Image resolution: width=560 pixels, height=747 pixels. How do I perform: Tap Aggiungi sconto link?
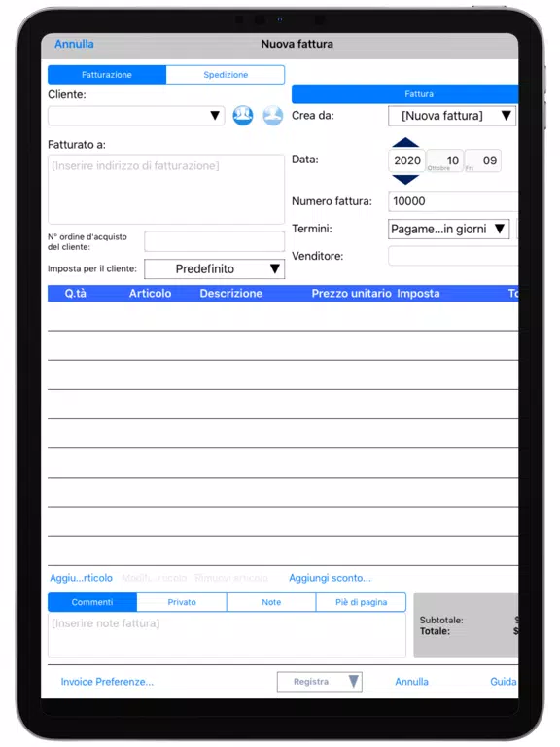point(330,578)
